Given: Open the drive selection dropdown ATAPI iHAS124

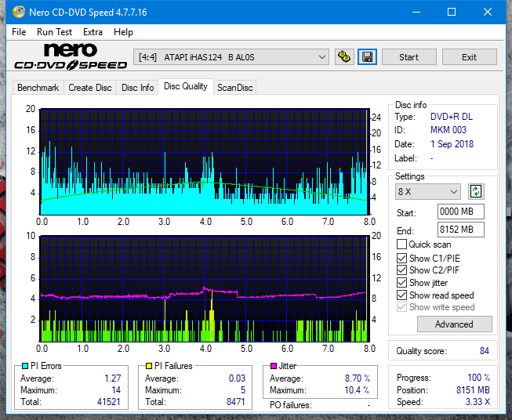Looking at the screenshot, I should coord(231,57).
